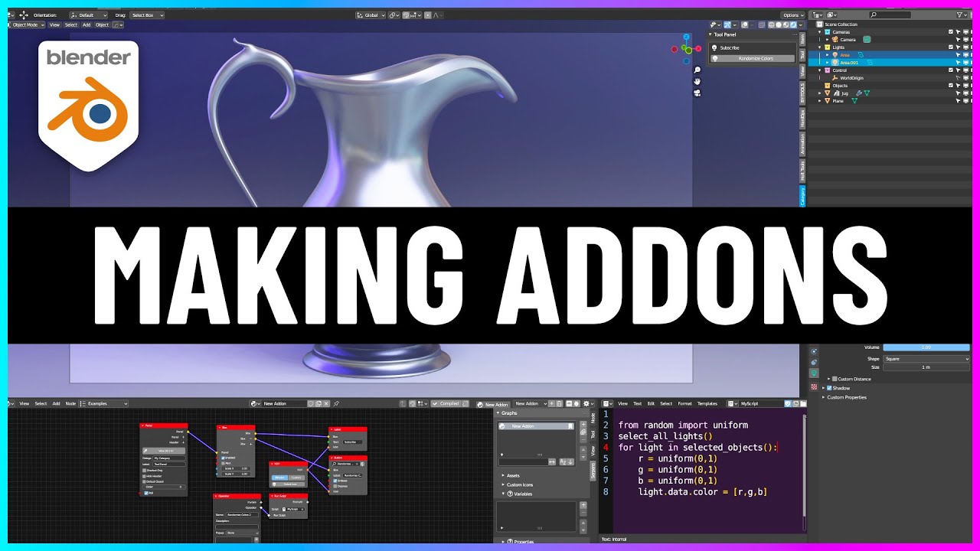Open Options dropdown in viewport header

(x=792, y=15)
